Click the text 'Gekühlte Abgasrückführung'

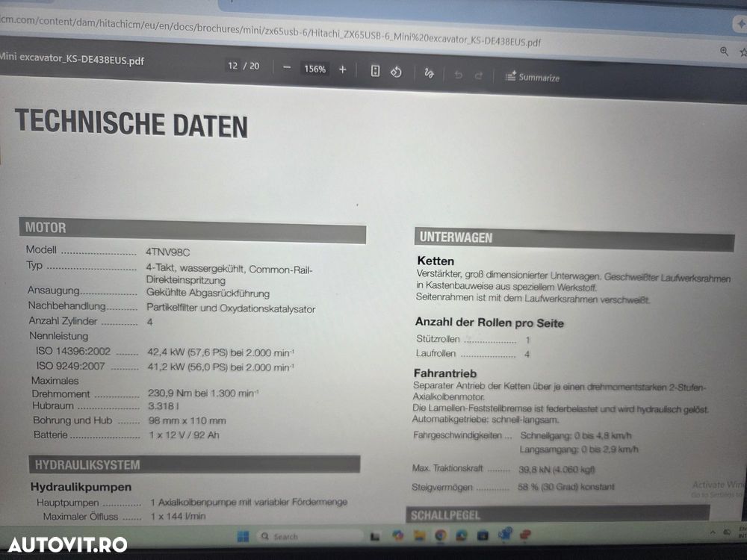click(208, 293)
